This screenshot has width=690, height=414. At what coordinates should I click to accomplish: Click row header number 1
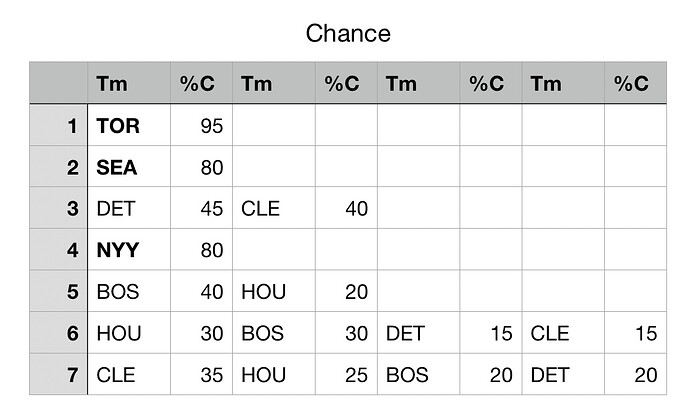click(x=58, y=125)
